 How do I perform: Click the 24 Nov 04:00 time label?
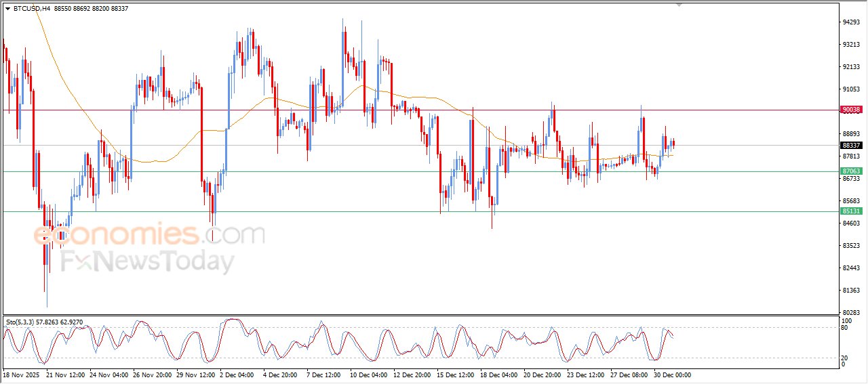(109, 375)
